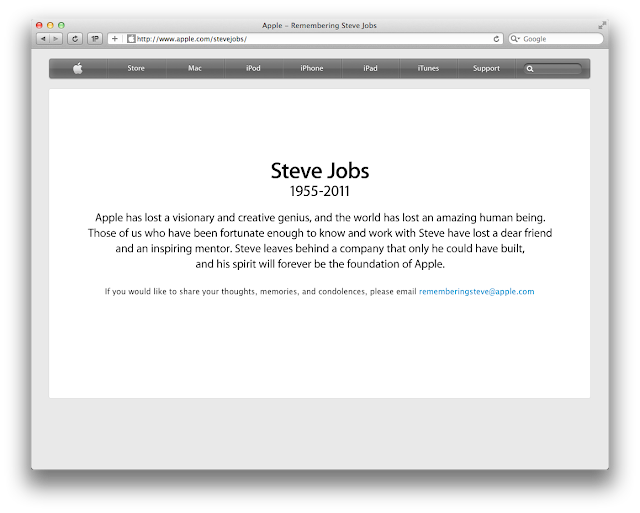The width and height of the screenshot is (640, 513).
Task: Click the Safari back arrow button
Action: point(43,39)
